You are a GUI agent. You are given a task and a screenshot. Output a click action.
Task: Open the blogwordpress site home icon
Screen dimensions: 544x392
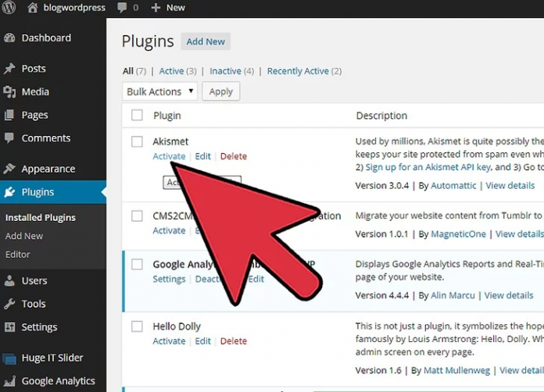[x=33, y=8]
